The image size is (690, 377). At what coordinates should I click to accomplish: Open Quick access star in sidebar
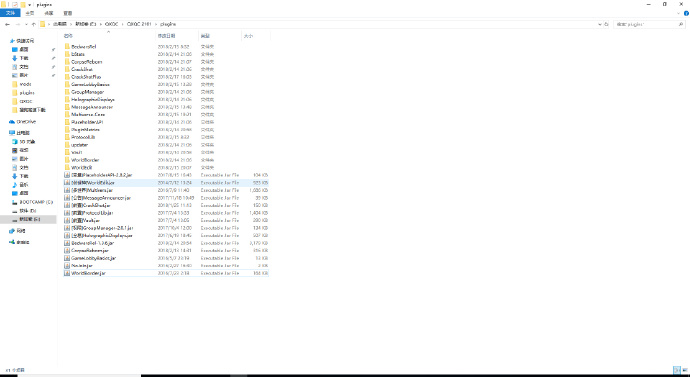point(22,40)
